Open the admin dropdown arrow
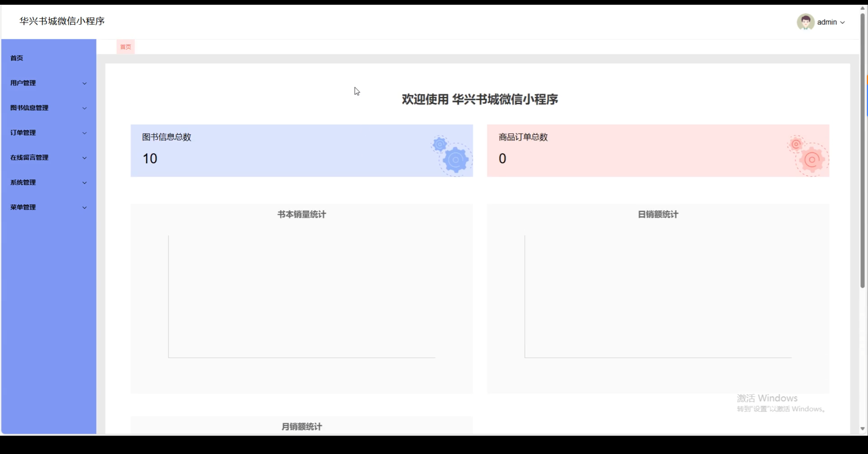This screenshot has height=454, width=868. tap(843, 22)
